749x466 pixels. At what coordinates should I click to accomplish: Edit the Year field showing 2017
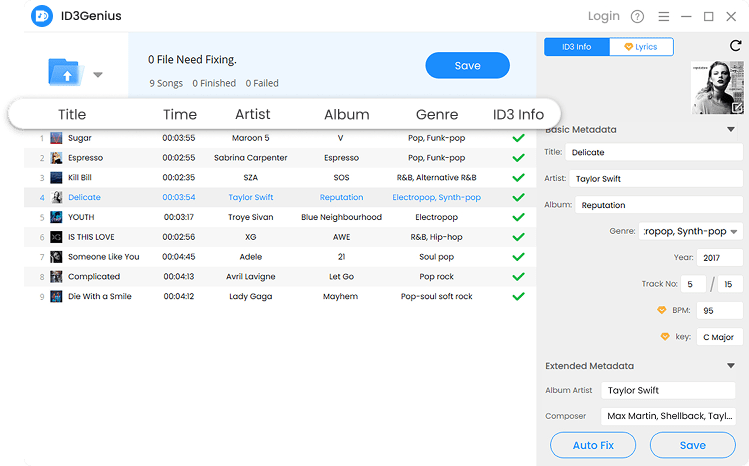[x=720, y=258]
